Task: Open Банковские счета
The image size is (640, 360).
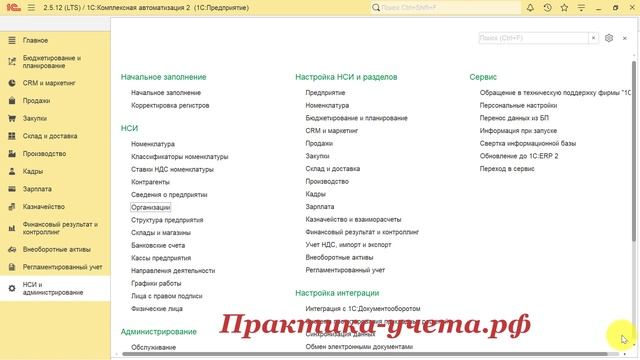Action: click(x=158, y=245)
